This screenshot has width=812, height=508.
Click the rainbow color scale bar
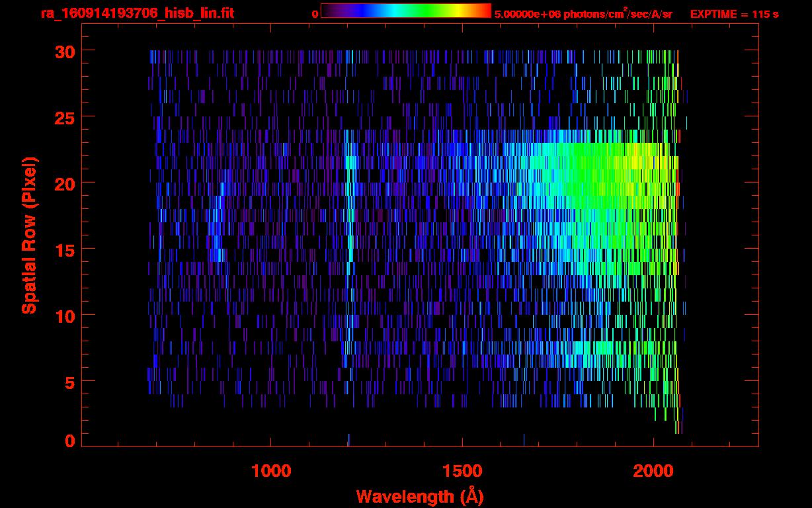pos(406,11)
